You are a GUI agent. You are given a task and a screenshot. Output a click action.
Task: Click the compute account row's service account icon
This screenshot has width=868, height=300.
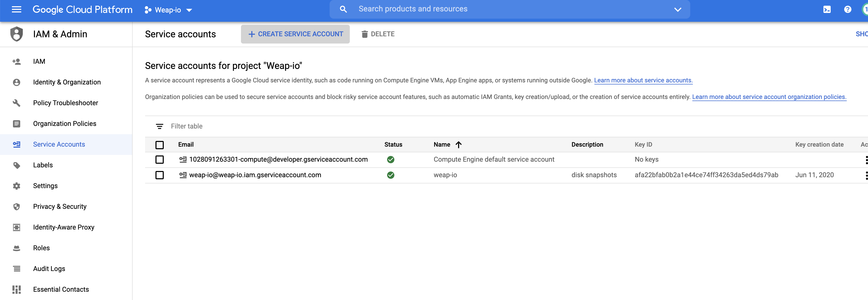183,159
